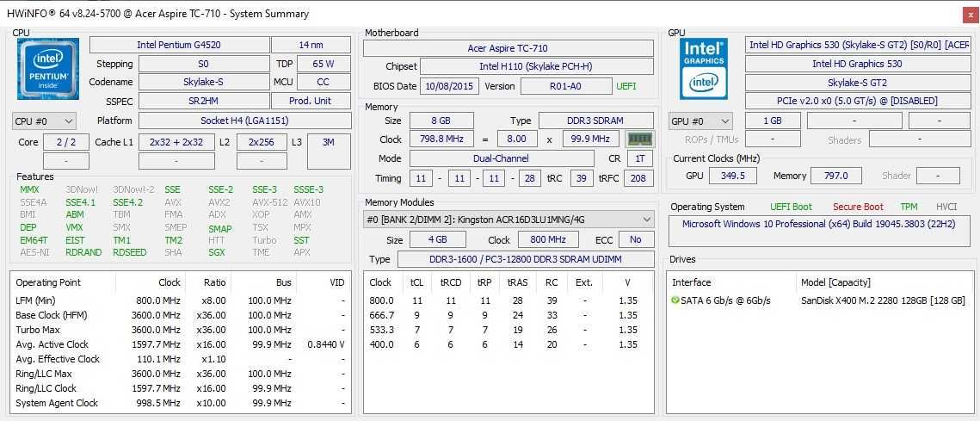This screenshot has height=421, width=980.
Task: Select the 666.7 clock timing row
Action: click(508, 315)
